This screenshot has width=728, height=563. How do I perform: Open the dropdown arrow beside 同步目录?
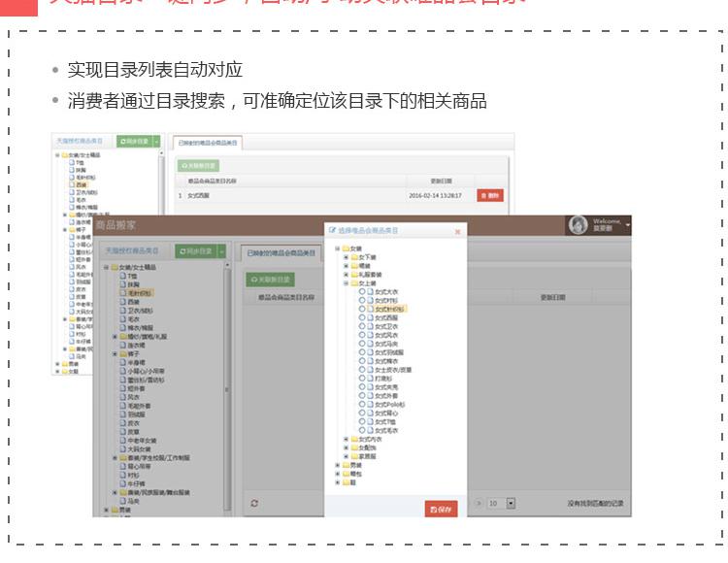tap(221, 251)
